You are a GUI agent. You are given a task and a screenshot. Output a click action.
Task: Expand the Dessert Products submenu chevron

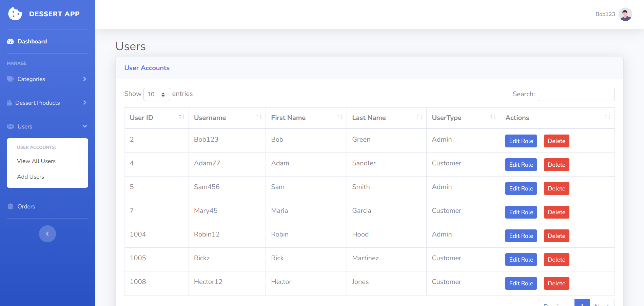tap(85, 103)
